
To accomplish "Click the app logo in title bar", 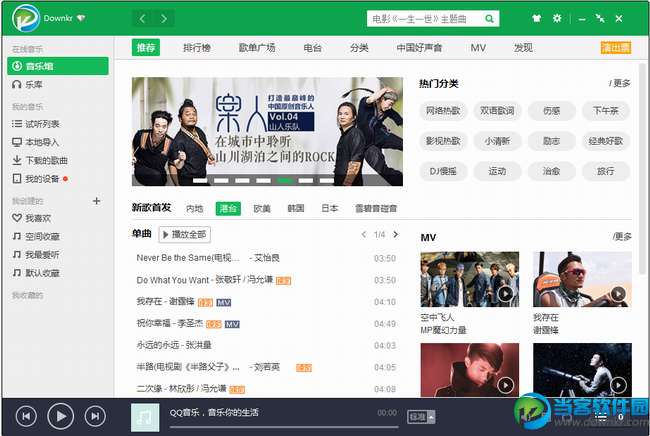I will pos(26,18).
